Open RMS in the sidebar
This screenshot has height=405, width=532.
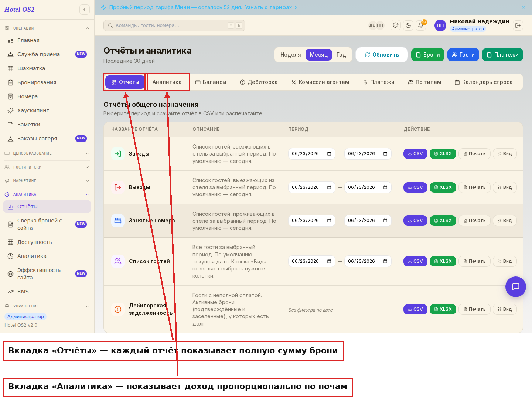tap(47, 292)
